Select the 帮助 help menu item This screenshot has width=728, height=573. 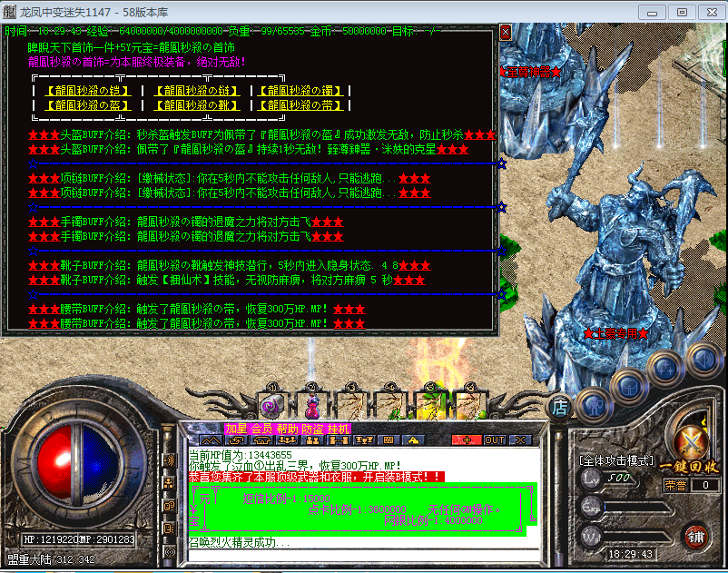[x=288, y=429]
